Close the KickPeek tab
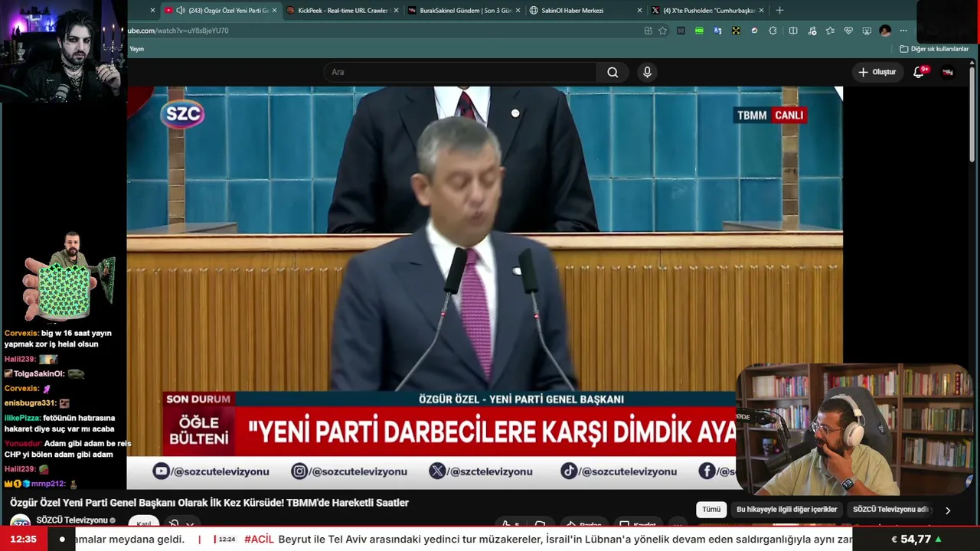 point(396,11)
